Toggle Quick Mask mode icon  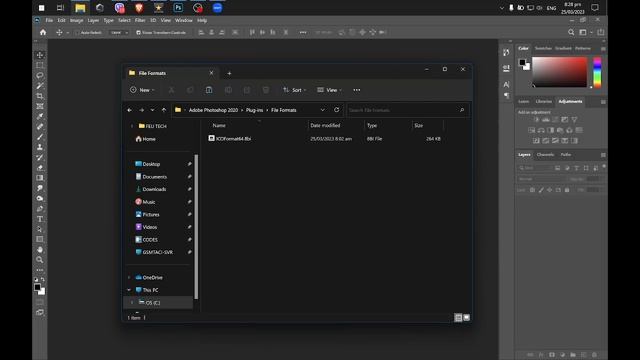(40, 302)
